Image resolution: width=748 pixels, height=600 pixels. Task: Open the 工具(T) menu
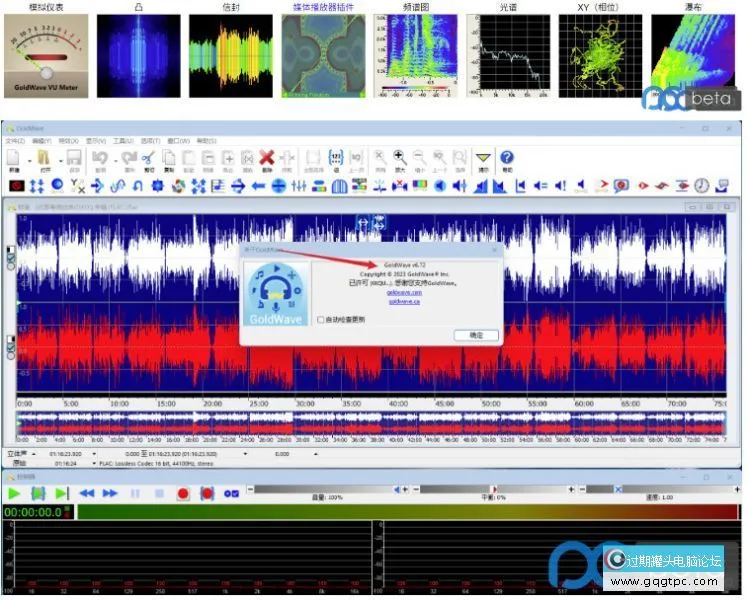point(122,141)
